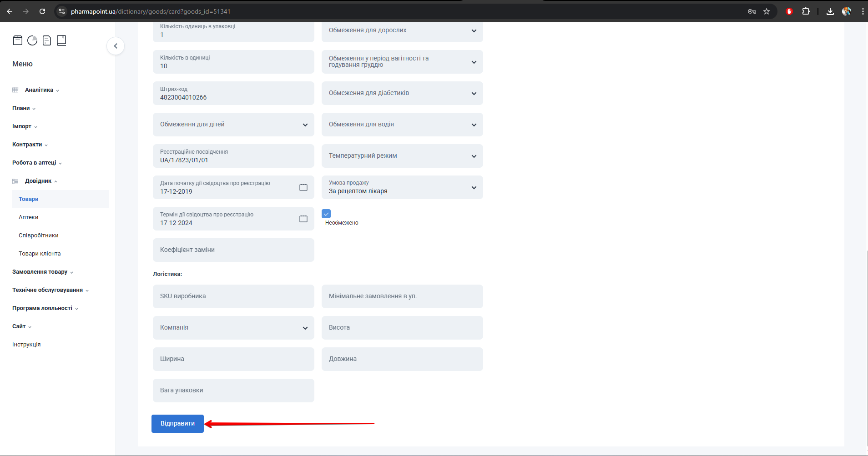Expand the Аналітика menu section
This screenshot has height=456, width=868.
39,90
